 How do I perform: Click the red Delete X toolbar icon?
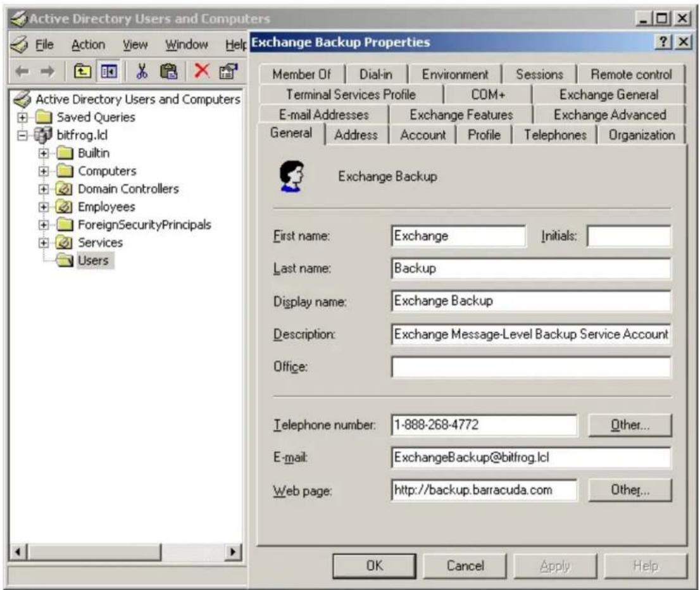(202, 70)
